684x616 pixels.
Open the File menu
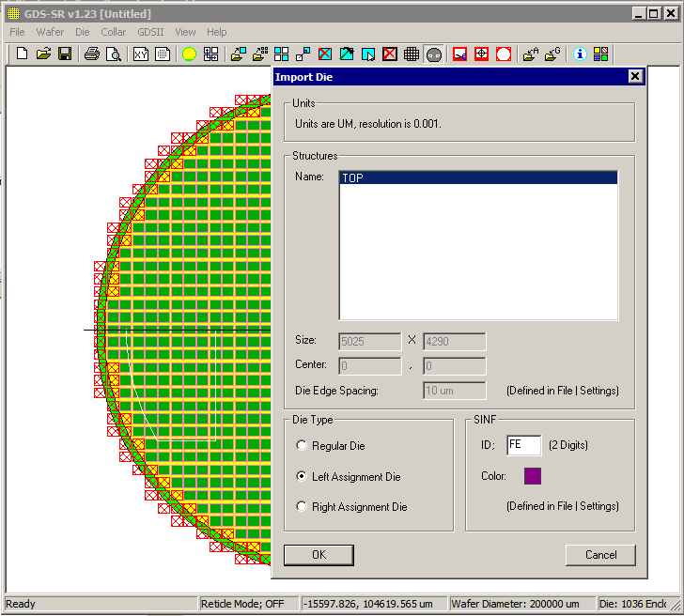tap(17, 32)
